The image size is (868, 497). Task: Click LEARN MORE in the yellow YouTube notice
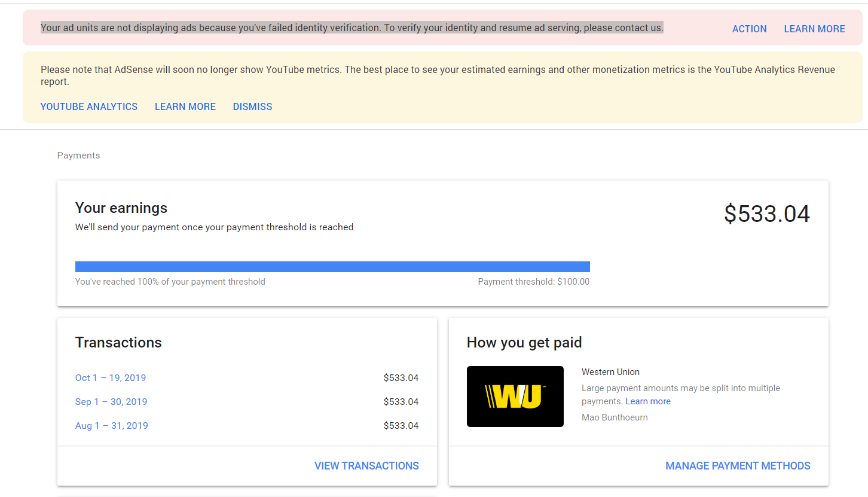(x=185, y=106)
